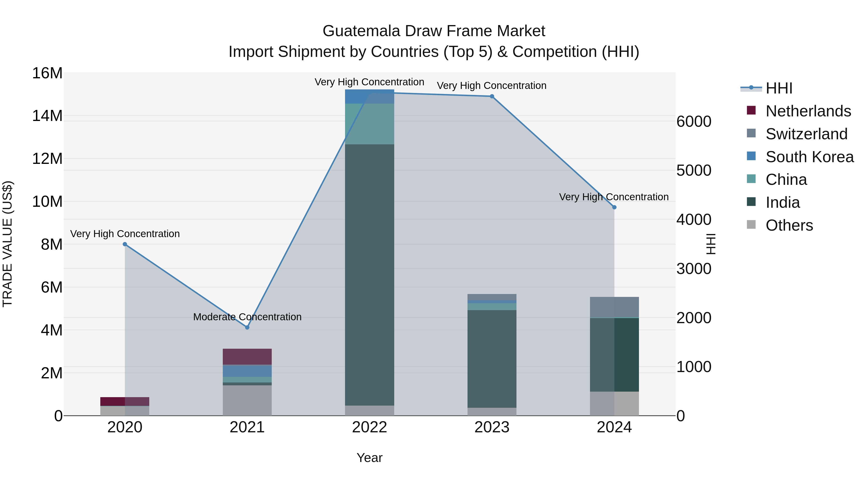Click the 2023 x-axis label

(492, 427)
